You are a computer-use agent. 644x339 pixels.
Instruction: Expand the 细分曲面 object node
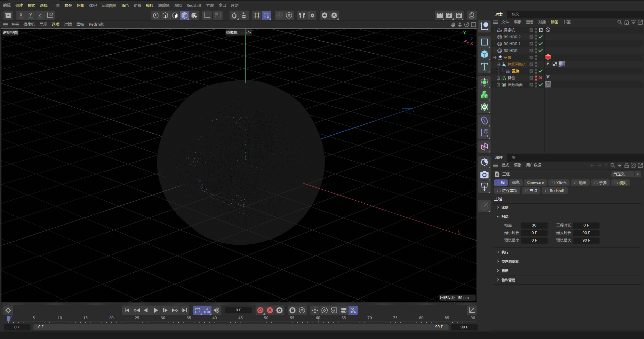tap(498, 85)
